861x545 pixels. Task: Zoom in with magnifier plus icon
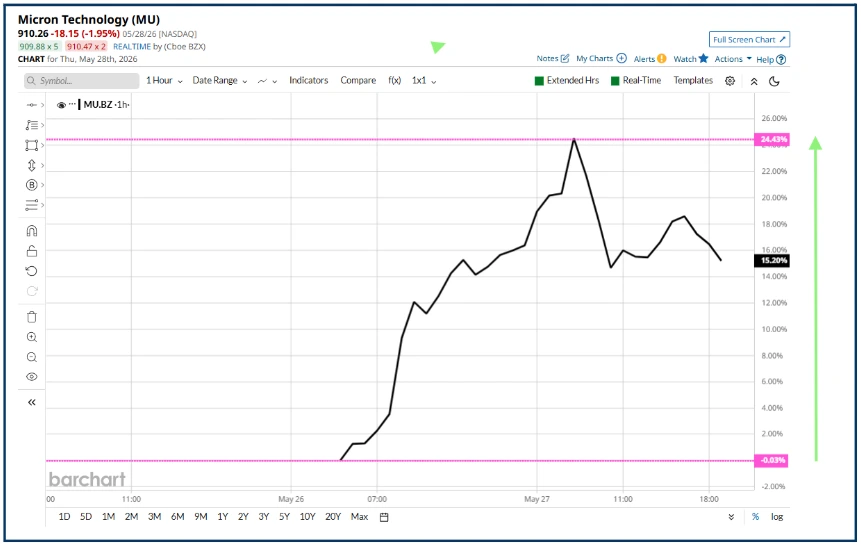click(x=32, y=337)
